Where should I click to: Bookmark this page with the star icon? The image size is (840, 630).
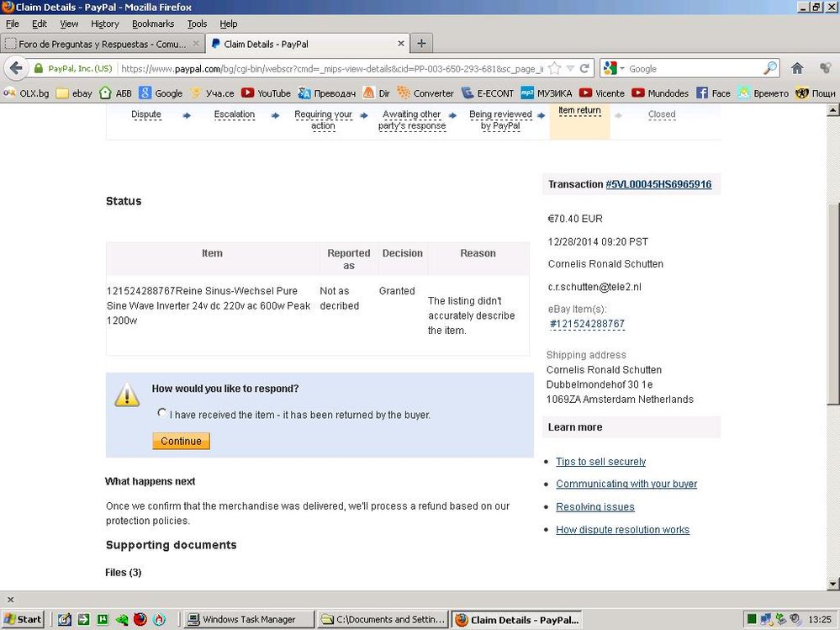[x=555, y=69]
